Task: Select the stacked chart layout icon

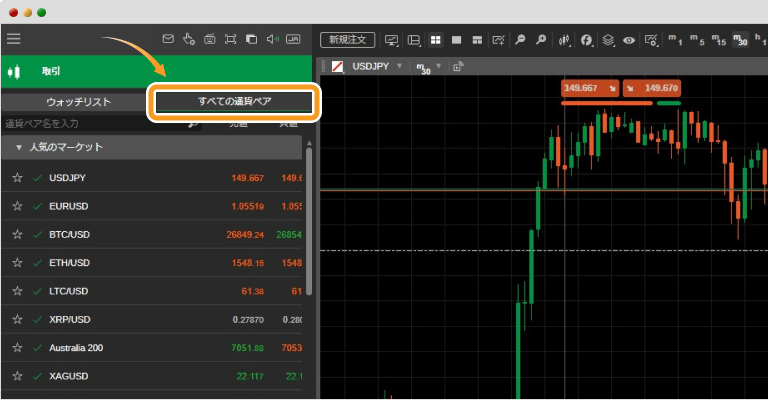Action: click(477, 40)
